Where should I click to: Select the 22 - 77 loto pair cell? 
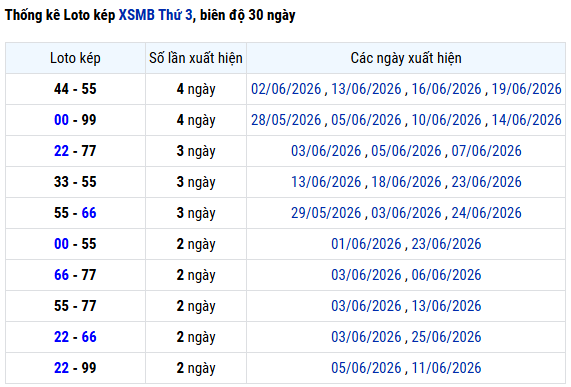75,151
